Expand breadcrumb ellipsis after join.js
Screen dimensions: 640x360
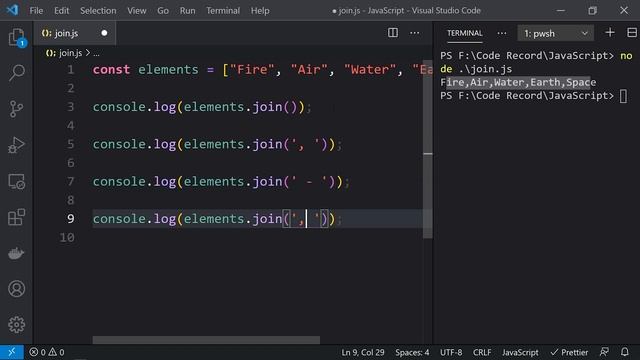[96, 53]
